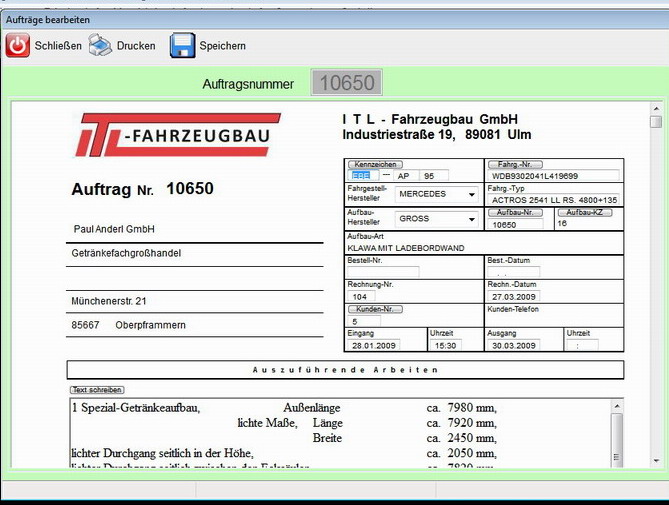Screen dimensions: 669x505
Task: Click the Fahrg.-Typ field with ACTROS 2541
Action: tap(553, 200)
